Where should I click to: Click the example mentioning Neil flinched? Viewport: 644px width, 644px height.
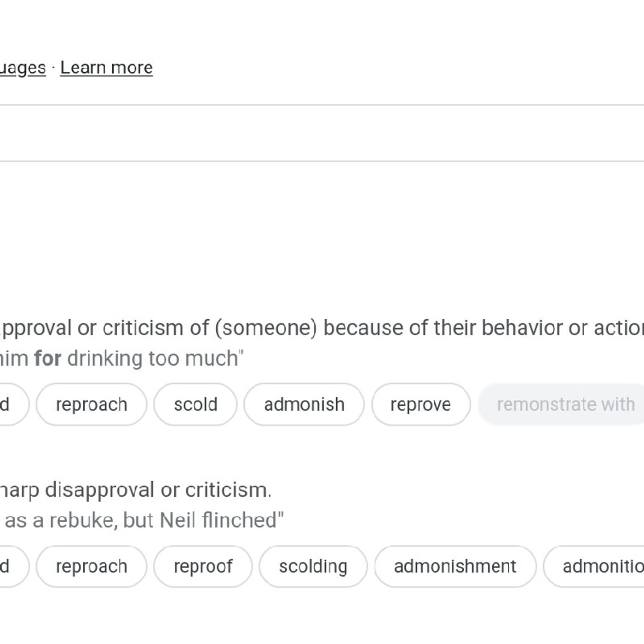pyautogui.click(x=142, y=520)
